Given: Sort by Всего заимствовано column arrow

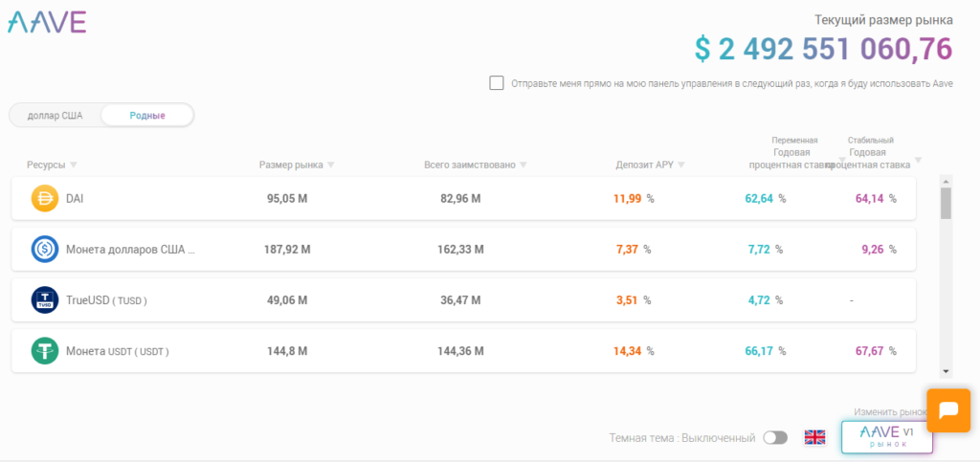Looking at the screenshot, I should pyautogui.click(x=523, y=165).
